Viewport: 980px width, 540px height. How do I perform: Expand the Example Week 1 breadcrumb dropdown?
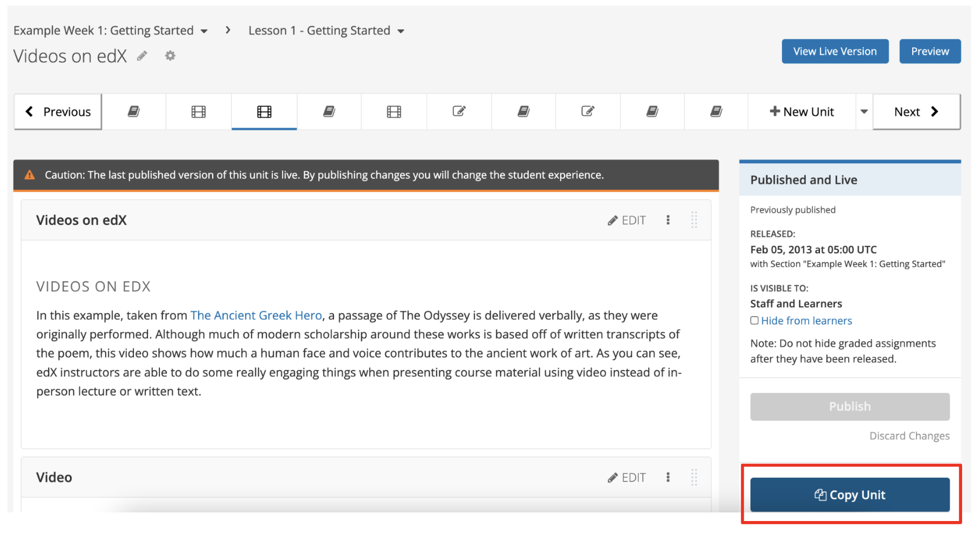click(x=204, y=30)
